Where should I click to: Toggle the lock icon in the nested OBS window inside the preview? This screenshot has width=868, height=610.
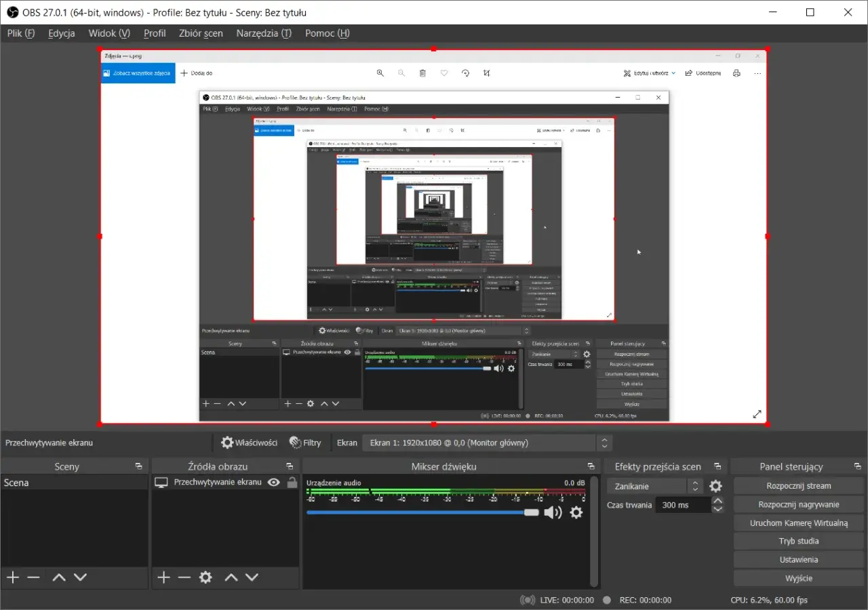click(357, 352)
